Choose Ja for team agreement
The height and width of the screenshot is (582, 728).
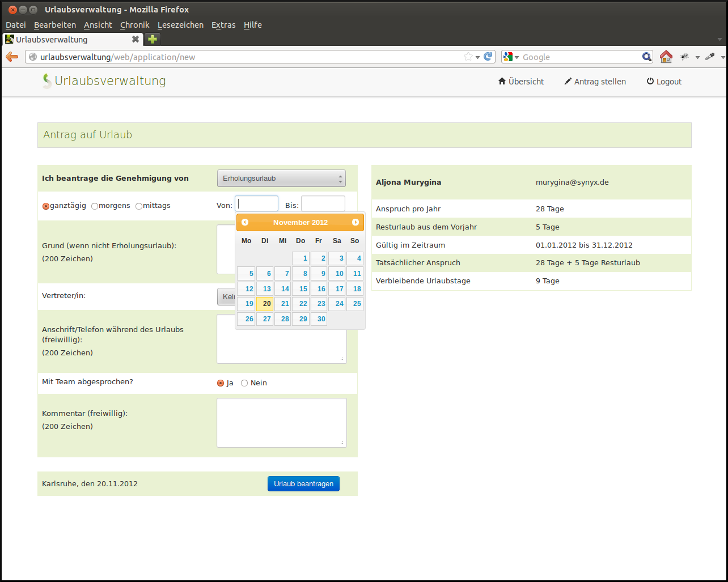(221, 383)
